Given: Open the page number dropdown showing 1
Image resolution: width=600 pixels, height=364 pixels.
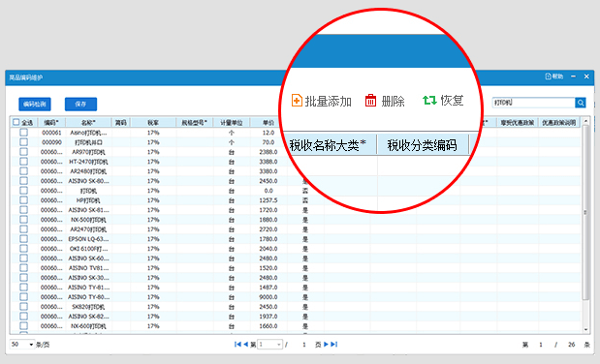Looking at the screenshot, I should [270, 344].
